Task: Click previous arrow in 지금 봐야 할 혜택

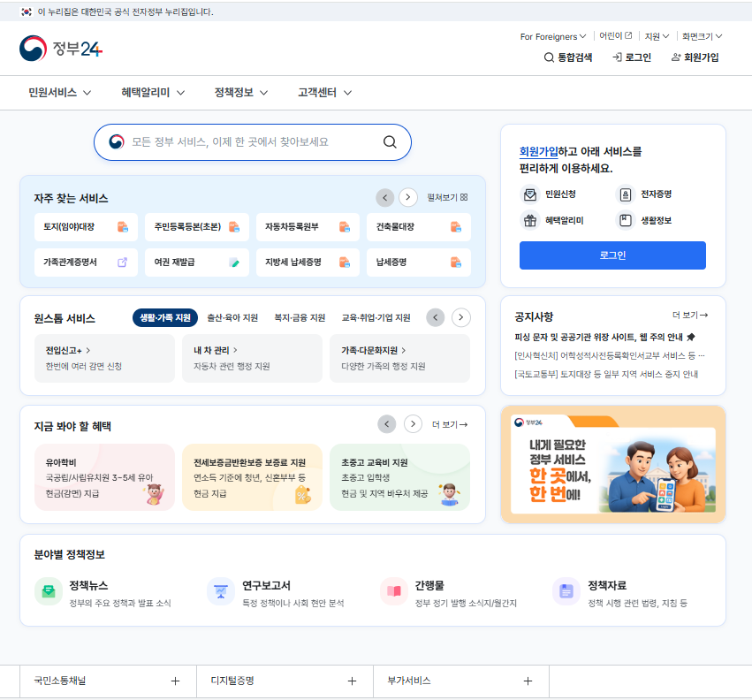Action: click(x=386, y=424)
